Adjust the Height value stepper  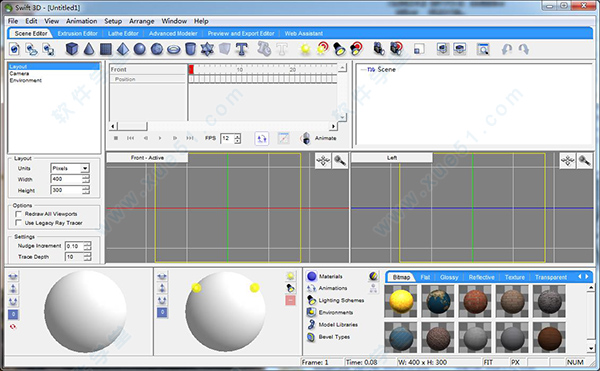86,190
